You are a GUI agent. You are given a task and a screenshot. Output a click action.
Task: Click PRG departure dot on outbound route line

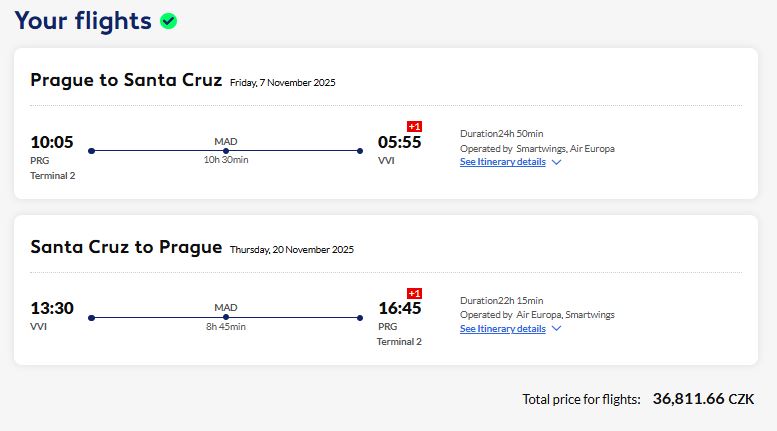click(x=91, y=151)
